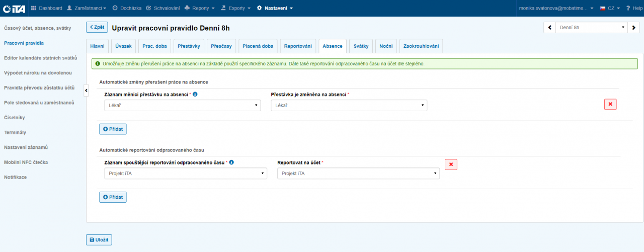Delete the Lékař absence rule row
This screenshot has height=252, width=644.
[610, 104]
